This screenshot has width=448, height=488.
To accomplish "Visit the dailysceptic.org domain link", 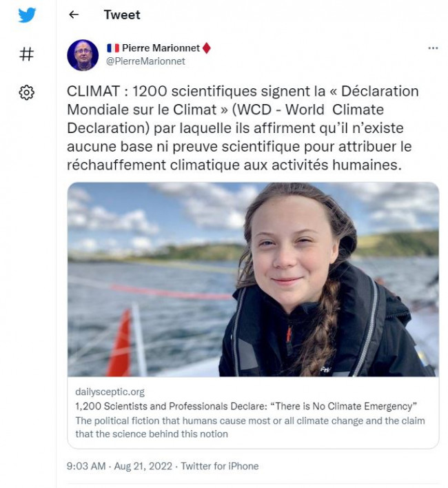I will 110,392.
